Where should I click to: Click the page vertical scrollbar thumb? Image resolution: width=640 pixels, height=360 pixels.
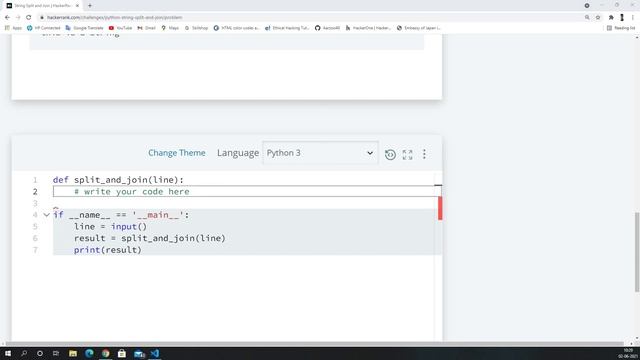[x=637, y=252]
